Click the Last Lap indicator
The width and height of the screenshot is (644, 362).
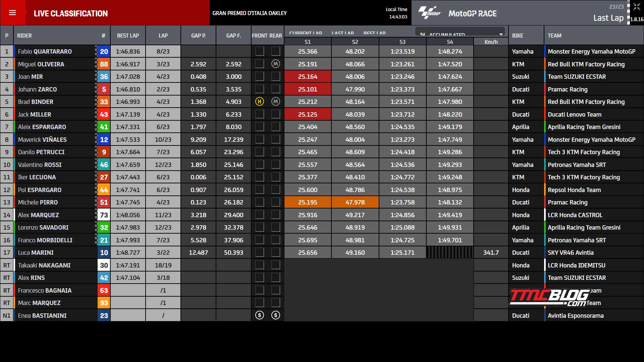tap(608, 18)
